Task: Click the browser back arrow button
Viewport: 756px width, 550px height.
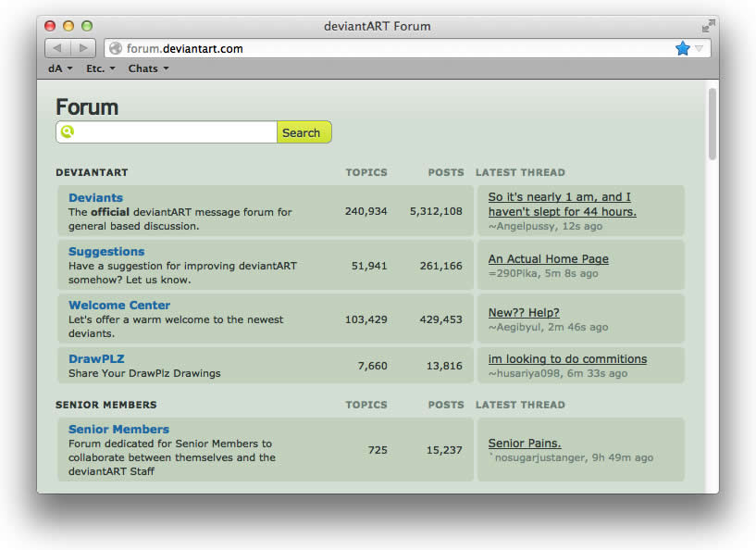Action: click(x=57, y=48)
